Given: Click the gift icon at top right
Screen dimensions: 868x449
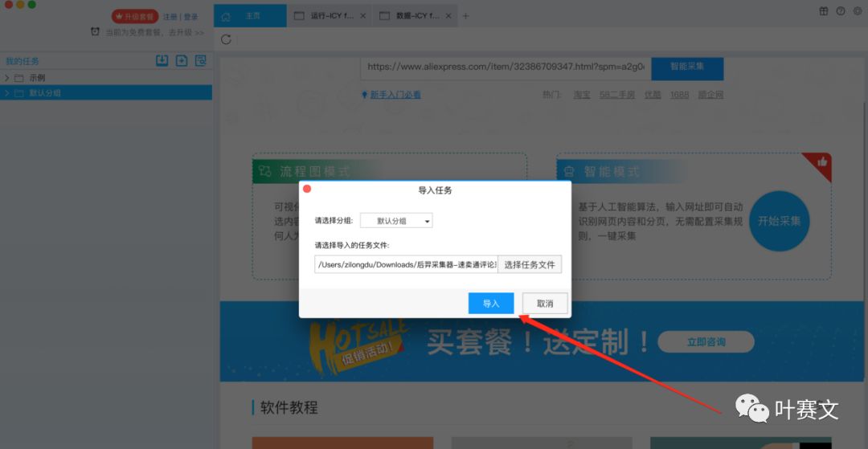Looking at the screenshot, I should [824, 11].
